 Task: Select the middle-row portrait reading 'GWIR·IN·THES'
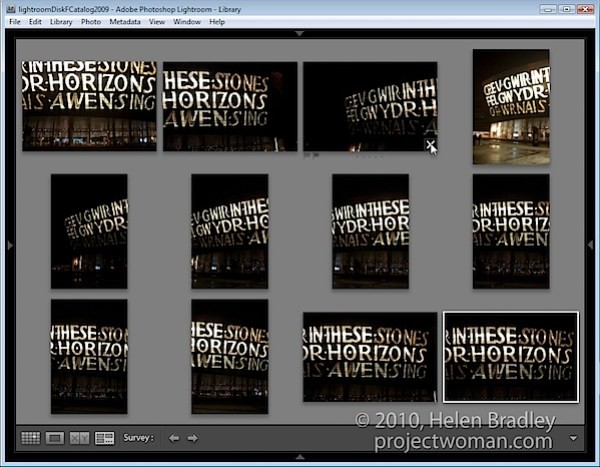pos(230,231)
